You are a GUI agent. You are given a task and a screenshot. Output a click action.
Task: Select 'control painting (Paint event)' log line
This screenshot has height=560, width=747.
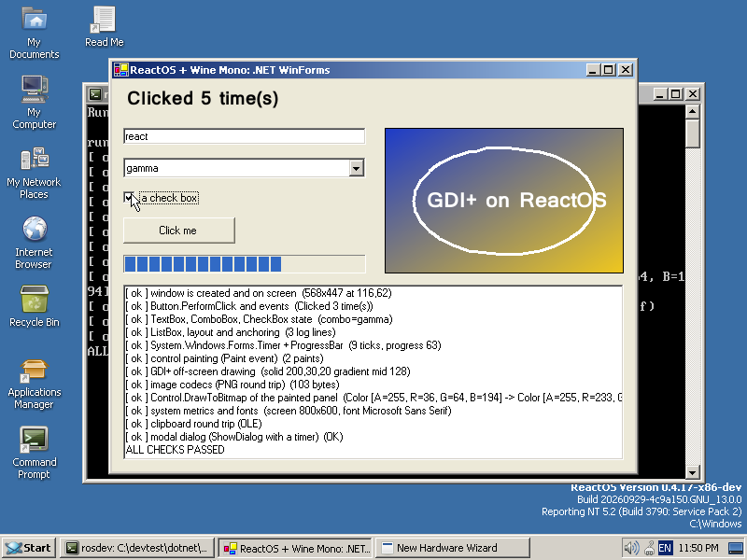pyautogui.click(x=373, y=358)
